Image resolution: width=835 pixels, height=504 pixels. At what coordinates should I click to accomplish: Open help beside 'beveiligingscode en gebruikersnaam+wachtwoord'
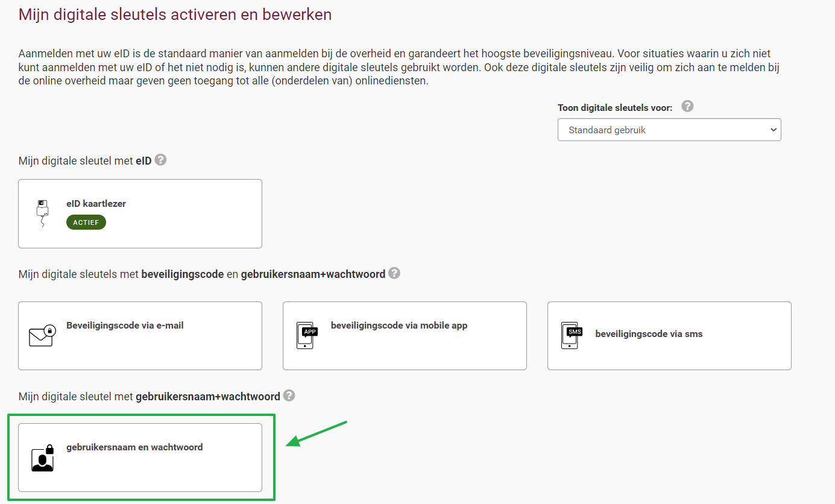point(395,273)
